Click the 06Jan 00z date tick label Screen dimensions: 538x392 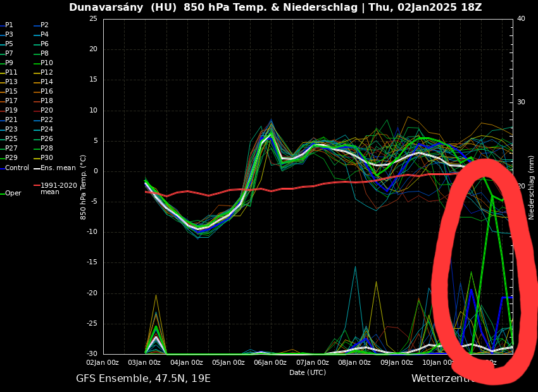(270, 363)
